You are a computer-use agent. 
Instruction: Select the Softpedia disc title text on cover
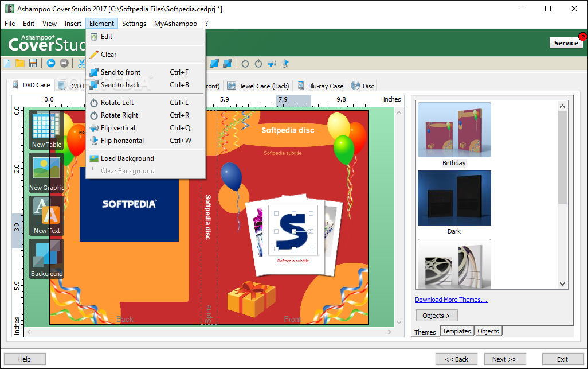click(288, 130)
